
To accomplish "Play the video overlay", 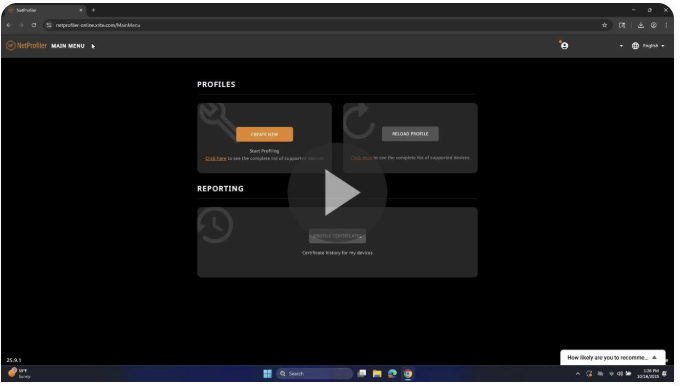I will tap(337, 192).
